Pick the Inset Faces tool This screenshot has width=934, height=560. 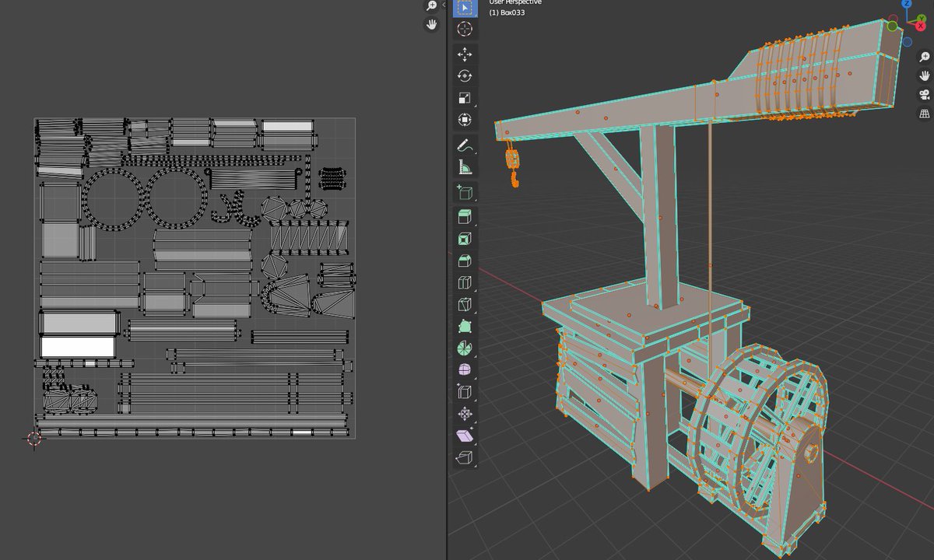pyautogui.click(x=465, y=239)
